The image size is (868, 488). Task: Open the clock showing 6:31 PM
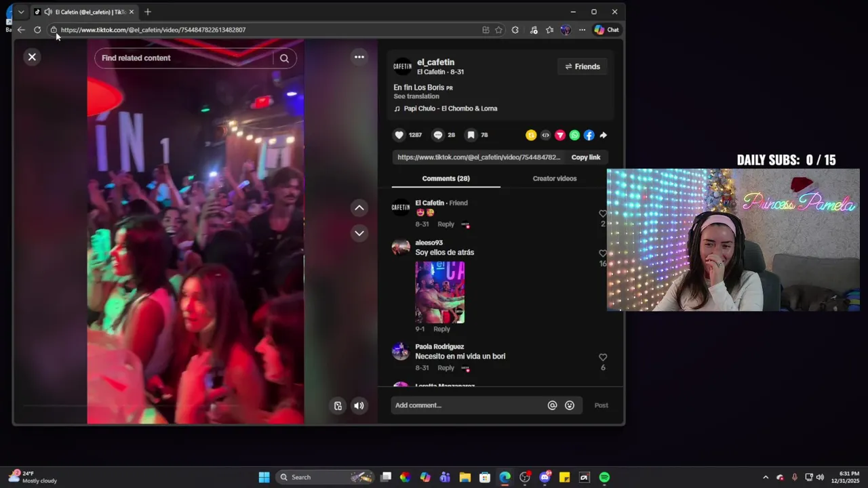(x=849, y=477)
